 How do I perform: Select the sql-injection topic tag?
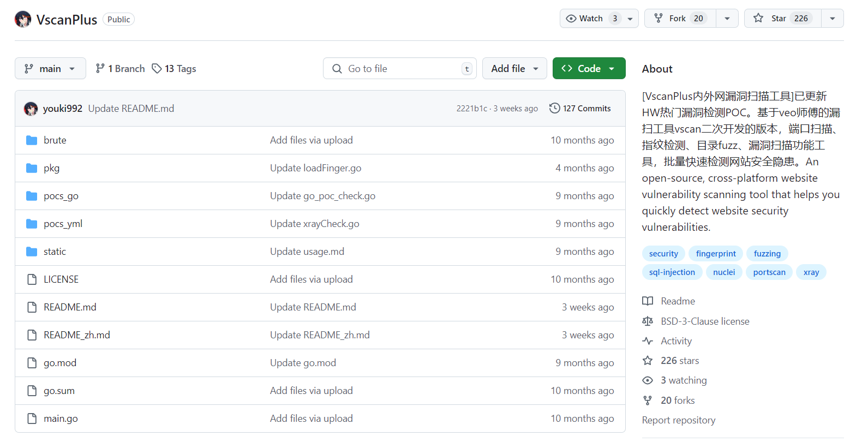click(672, 272)
